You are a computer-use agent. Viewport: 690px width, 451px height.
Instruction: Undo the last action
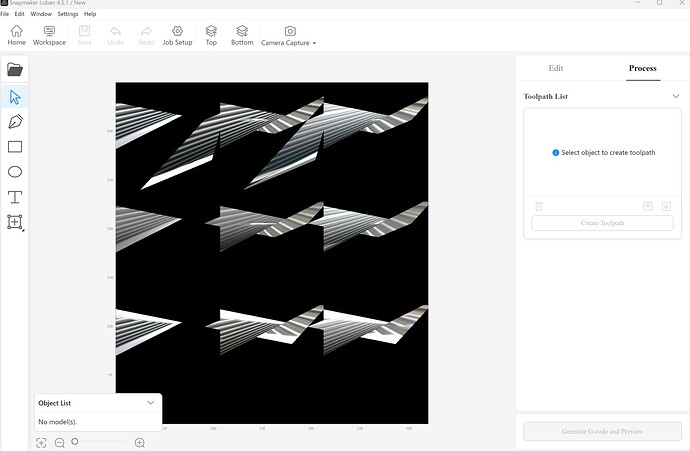pyautogui.click(x=115, y=36)
